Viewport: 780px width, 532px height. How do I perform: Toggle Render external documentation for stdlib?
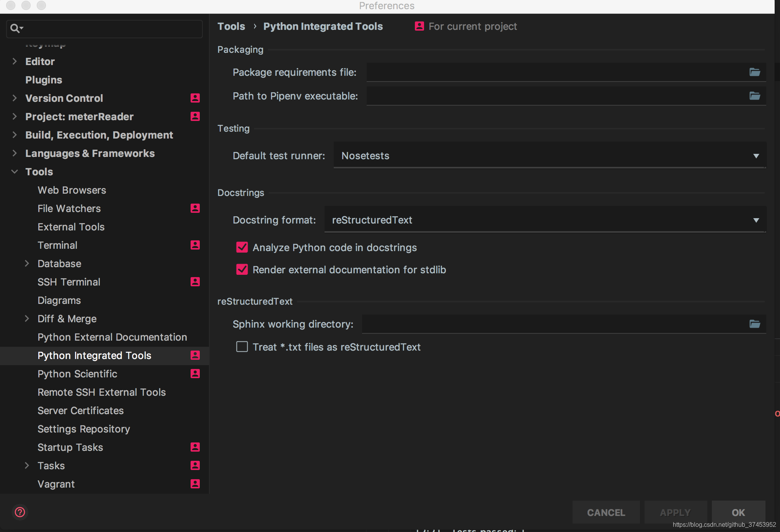pyautogui.click(x=242, y=270)
